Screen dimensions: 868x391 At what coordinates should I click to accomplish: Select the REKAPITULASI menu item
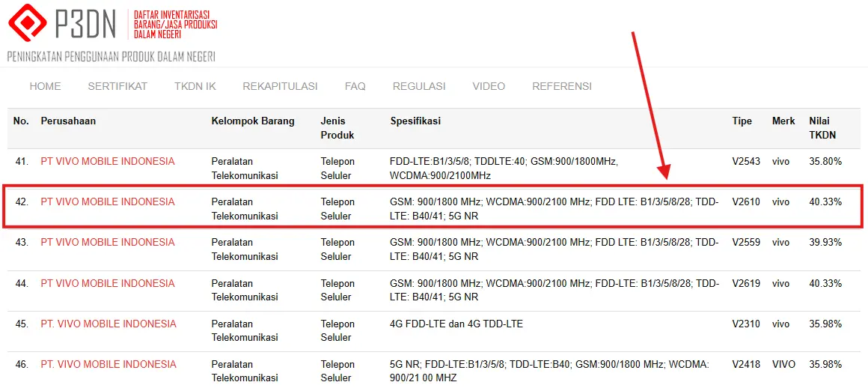click(x=280, y=86)
